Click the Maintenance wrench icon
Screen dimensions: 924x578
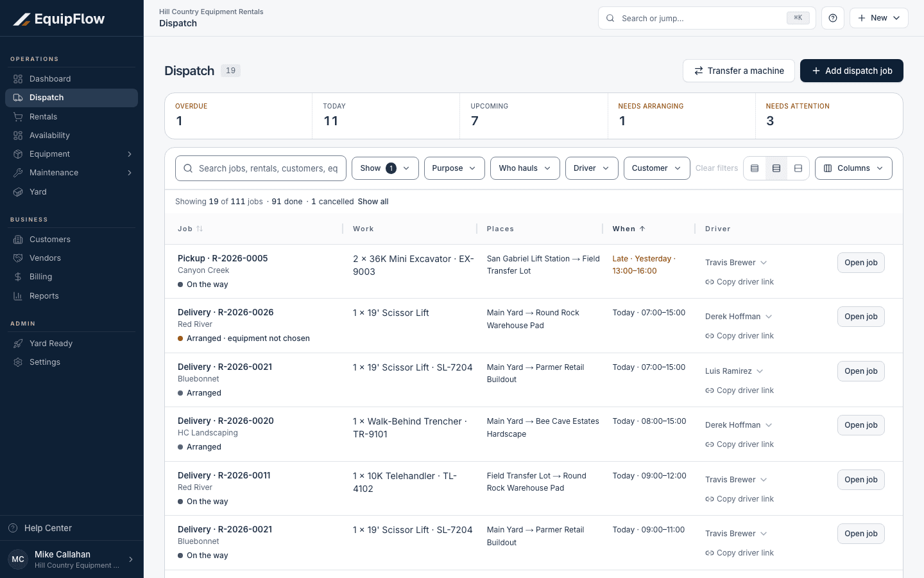[x=18, y=173]
